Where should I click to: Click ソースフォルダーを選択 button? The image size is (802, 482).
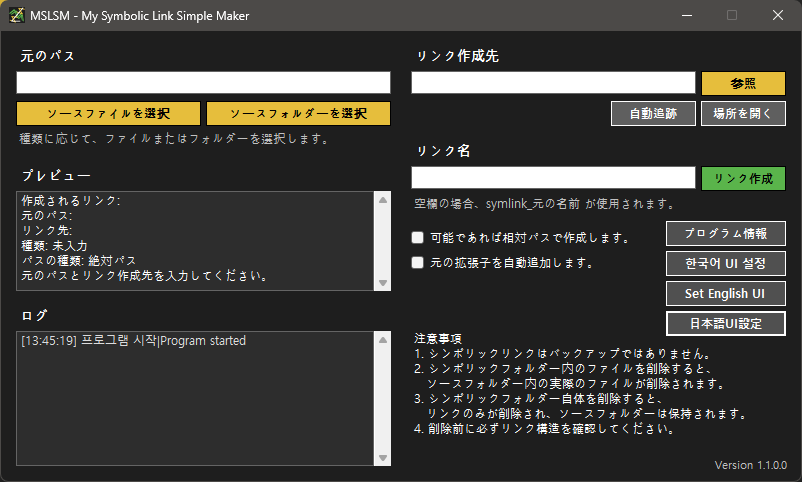298,114
